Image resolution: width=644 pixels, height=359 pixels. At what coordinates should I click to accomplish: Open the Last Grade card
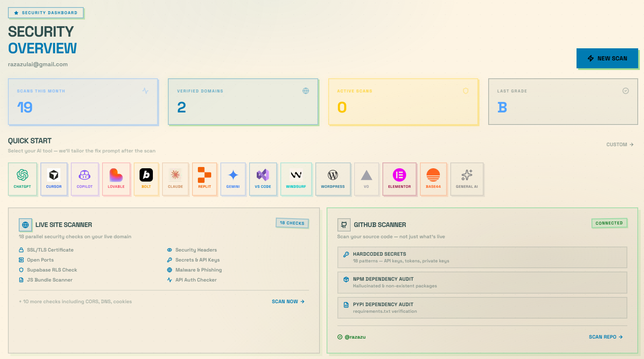pos(563,102)
